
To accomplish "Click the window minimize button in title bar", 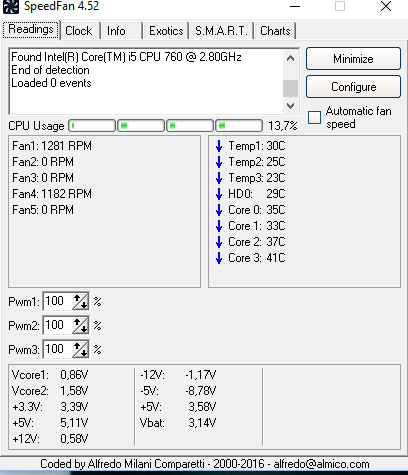I will (x=295, y=6).
